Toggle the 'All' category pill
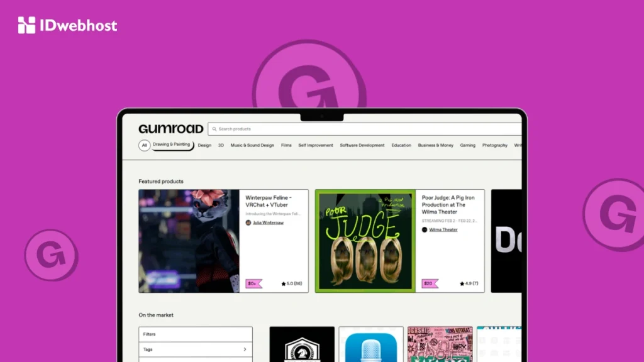Viewport: 644px width, 362px height. pos(143,145)
